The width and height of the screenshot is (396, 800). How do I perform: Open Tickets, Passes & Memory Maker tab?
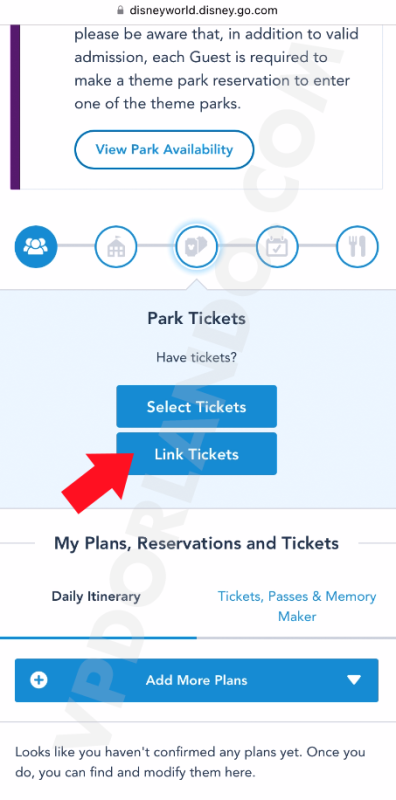(x=297, y=606)
